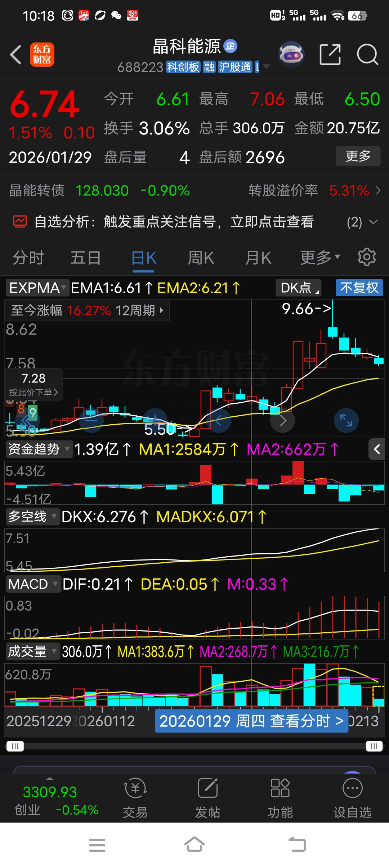
Task: Switch to 分时 chart tab
Action: tap(28, 258)
